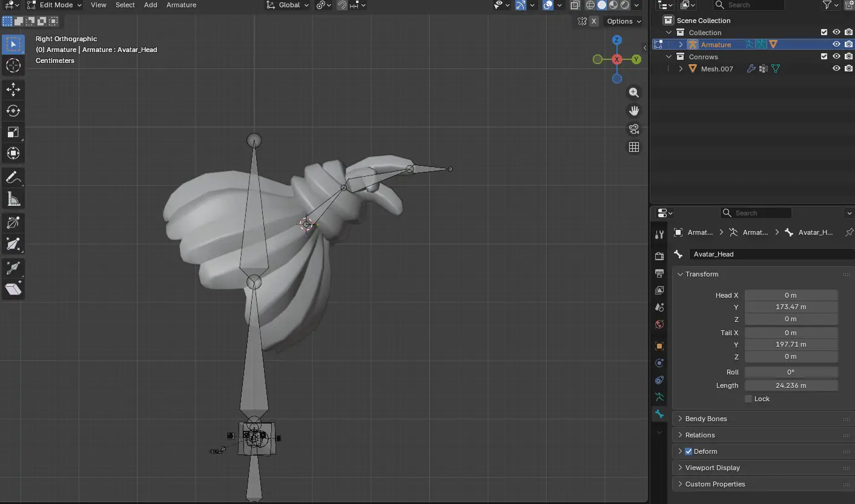This screenshot has width=855, height=504.
Task: Open the Armature menu in the header
Action: click(x=181, y=5)
